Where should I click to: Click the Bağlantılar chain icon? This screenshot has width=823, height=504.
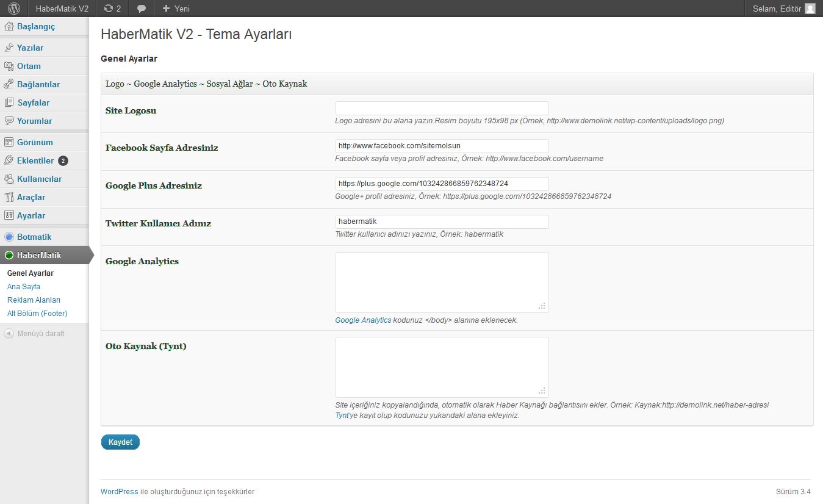point(9,84)
